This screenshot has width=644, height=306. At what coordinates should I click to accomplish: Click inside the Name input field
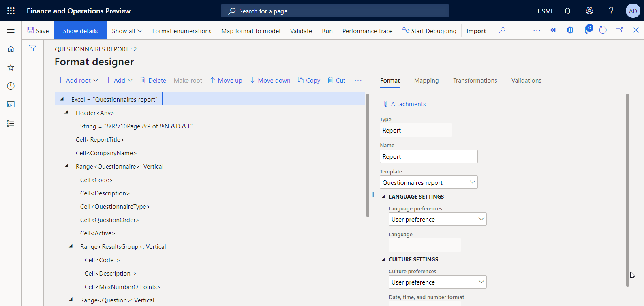pos(428,156)
